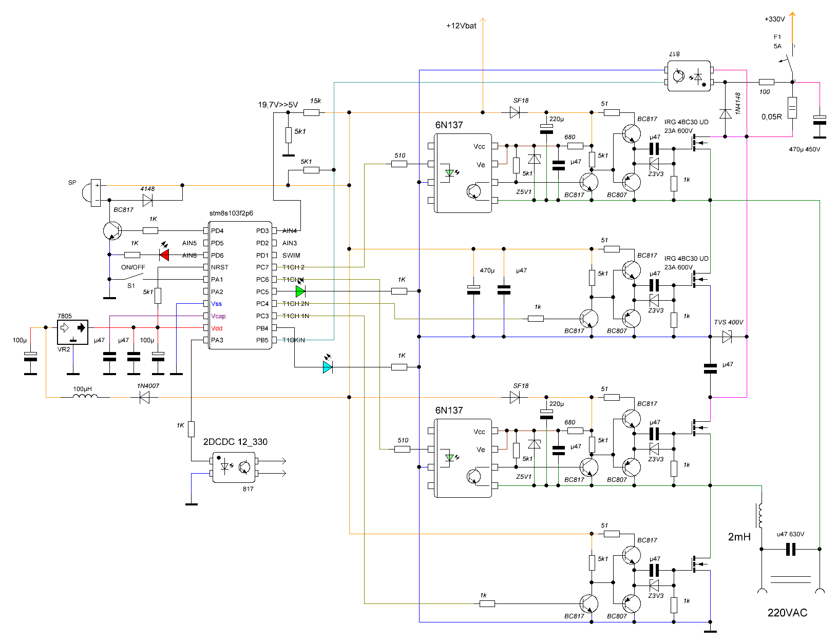Click the 0,05R shunt resistor
837x644 pixels.
(792, 108)
